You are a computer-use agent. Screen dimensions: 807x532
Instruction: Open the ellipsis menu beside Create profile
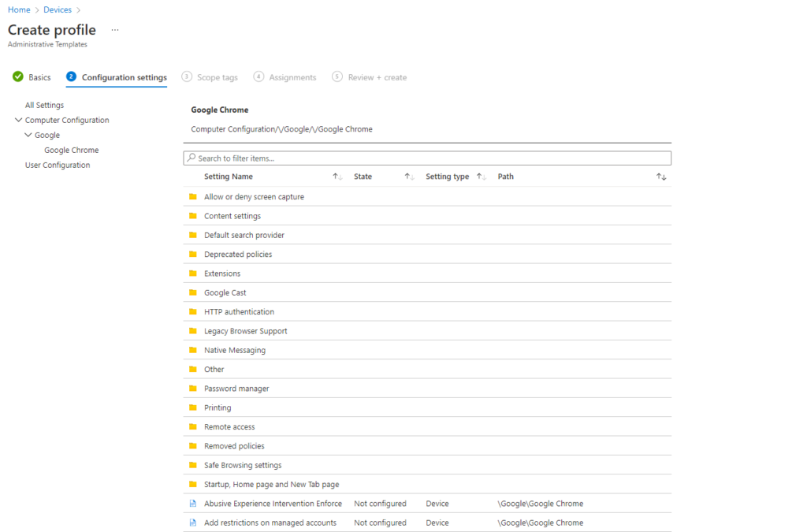pyautogui.click(x=115, y=30)
